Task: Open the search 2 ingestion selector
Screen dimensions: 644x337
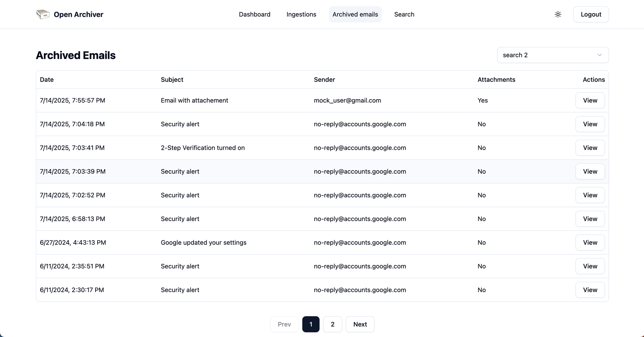Action: tap(553, 55)
